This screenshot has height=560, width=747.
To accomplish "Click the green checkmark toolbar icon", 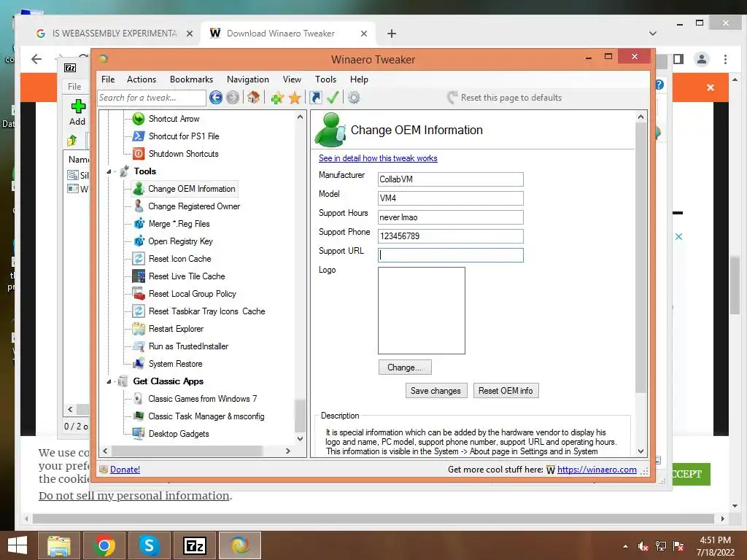I will coord(333,98).
